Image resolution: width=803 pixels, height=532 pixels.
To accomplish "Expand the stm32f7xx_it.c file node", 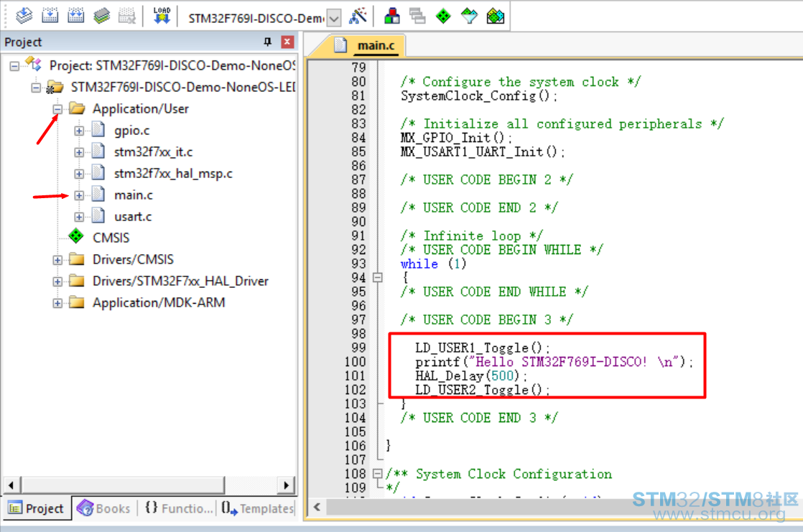I will [x=79, y=152].
